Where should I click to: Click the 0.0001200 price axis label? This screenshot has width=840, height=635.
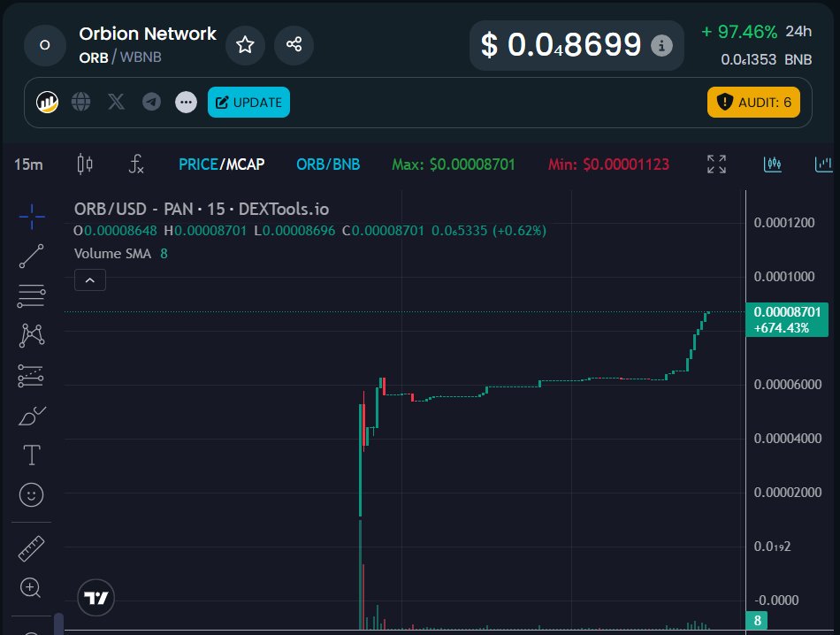tap(784, 222)
